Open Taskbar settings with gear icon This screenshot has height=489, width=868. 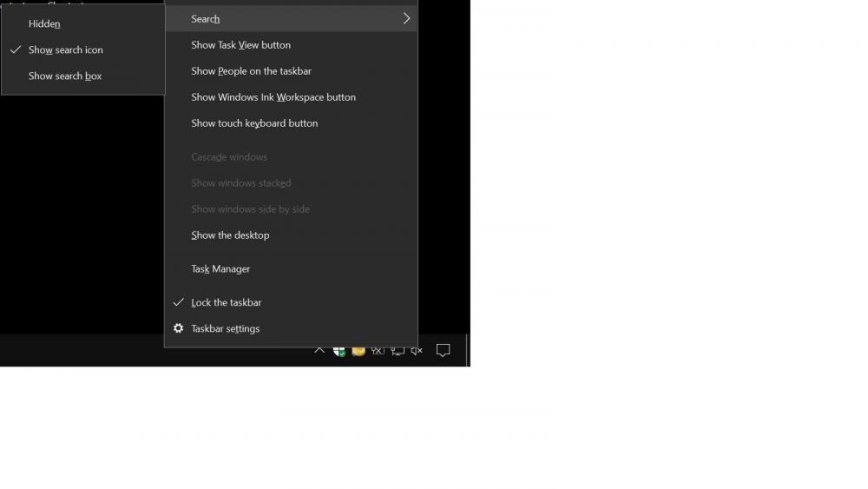tap(291, 328)
